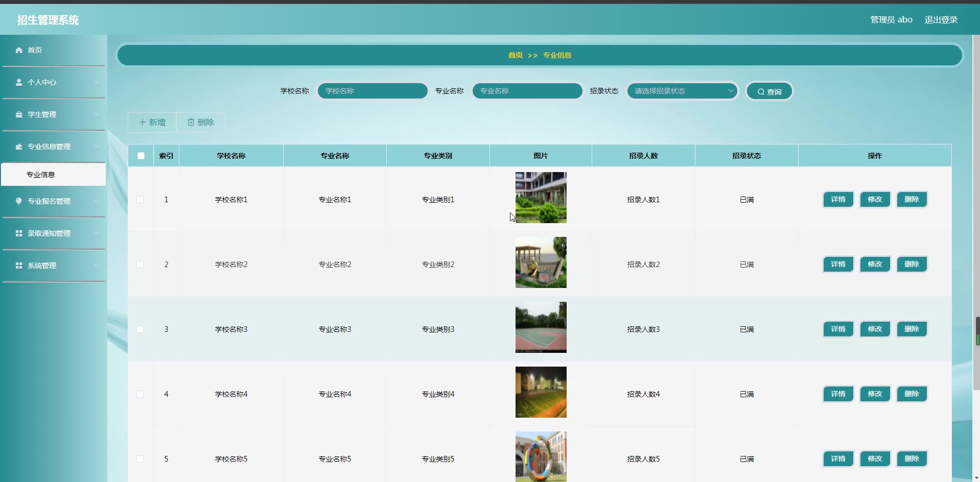Expand the 学生管理 menu chevron
Viewport: 980px width, 482px height.
tap(97, 114)
